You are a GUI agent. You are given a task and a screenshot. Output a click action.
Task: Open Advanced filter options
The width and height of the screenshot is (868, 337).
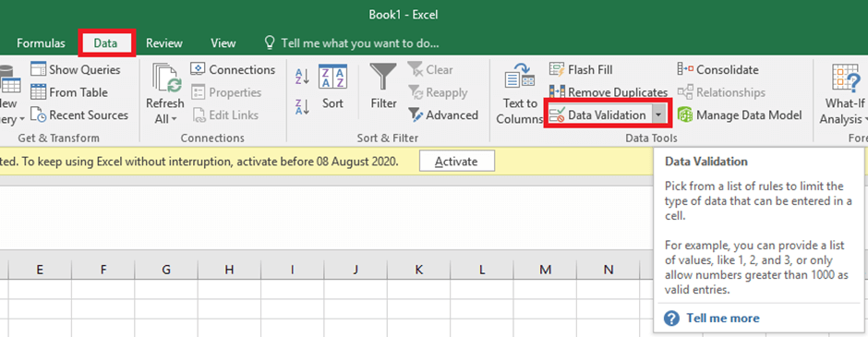(443, 115)
